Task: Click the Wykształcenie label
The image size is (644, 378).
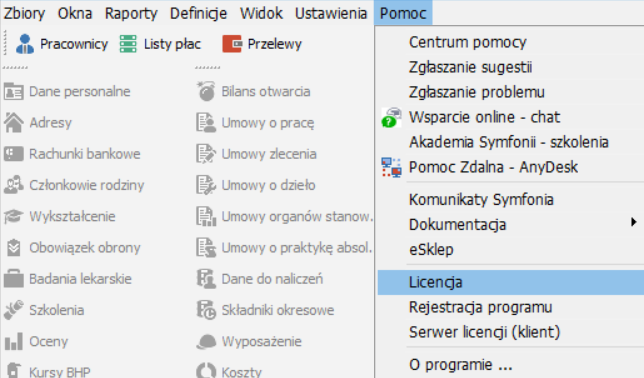Action: coord(72,217)
